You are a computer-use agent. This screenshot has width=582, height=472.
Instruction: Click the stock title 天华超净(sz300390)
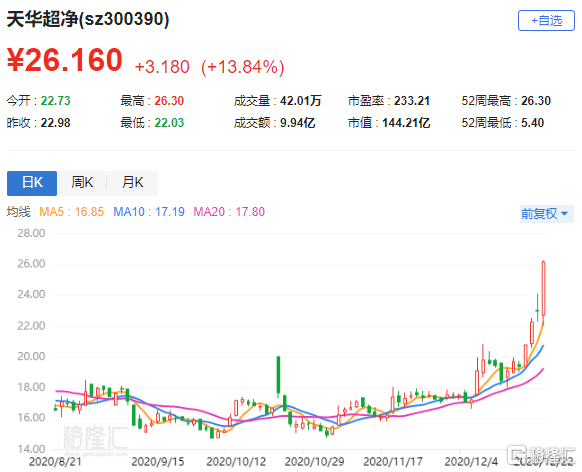(88, 19)
